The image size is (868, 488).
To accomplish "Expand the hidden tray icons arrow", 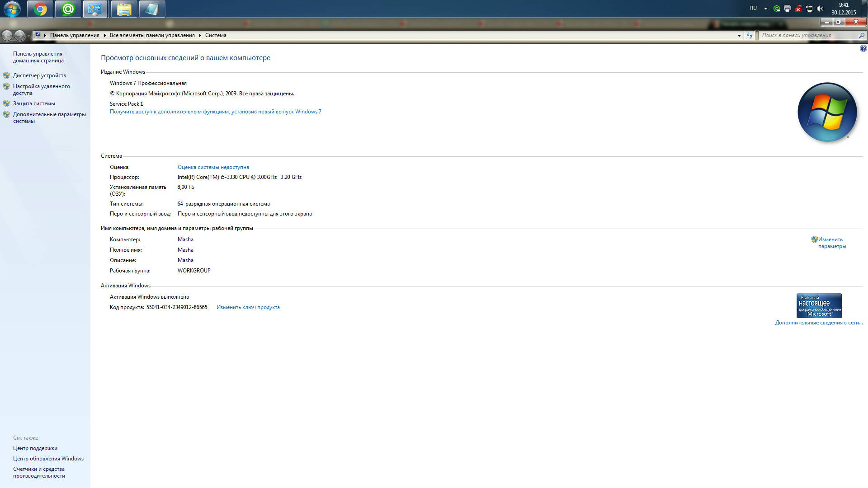I will click(765, 9).
